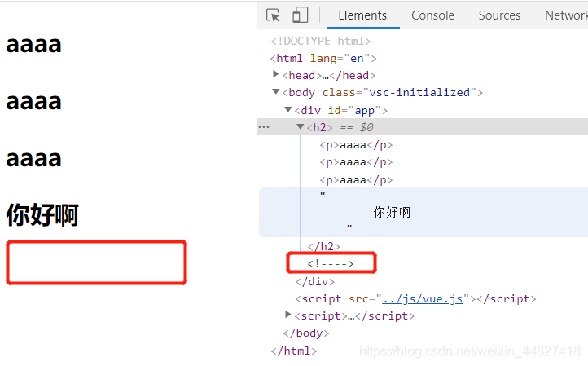This screenshot has height=366, width=588.
Task: Select the <!DOCTYPE html> line
Action: click(321, 41)
